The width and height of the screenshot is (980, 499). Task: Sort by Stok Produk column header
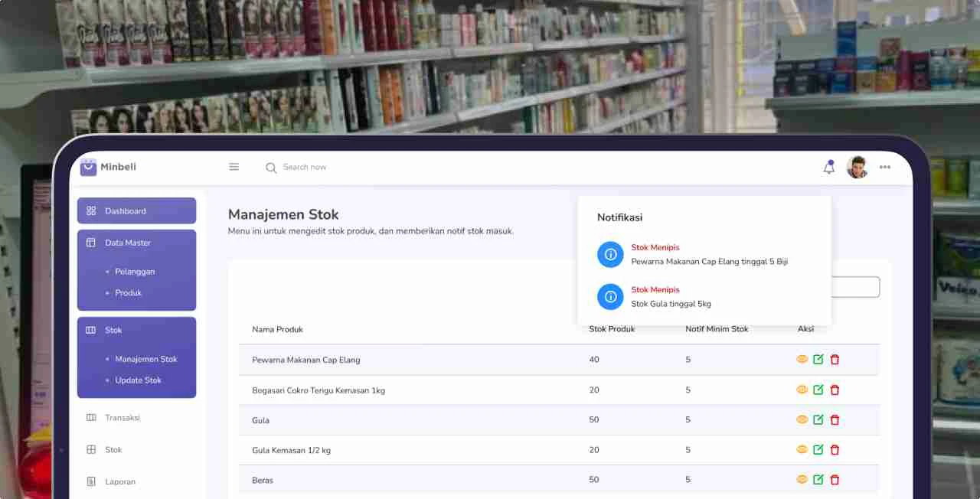tap(612, 329)
